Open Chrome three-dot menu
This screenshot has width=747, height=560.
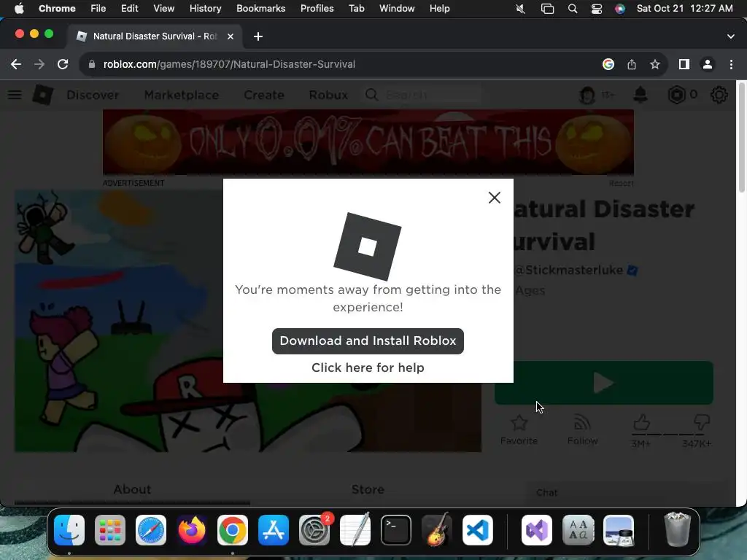(731, 64)
